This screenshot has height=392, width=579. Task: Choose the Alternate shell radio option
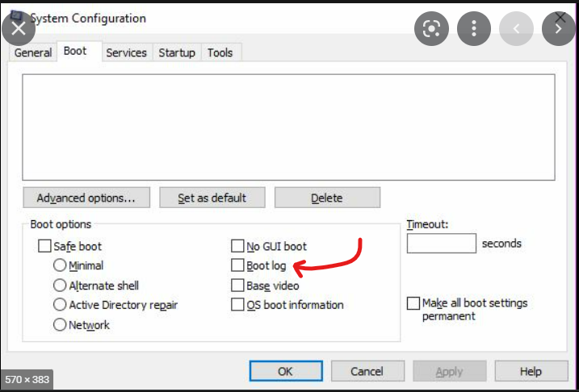point(60,286)
